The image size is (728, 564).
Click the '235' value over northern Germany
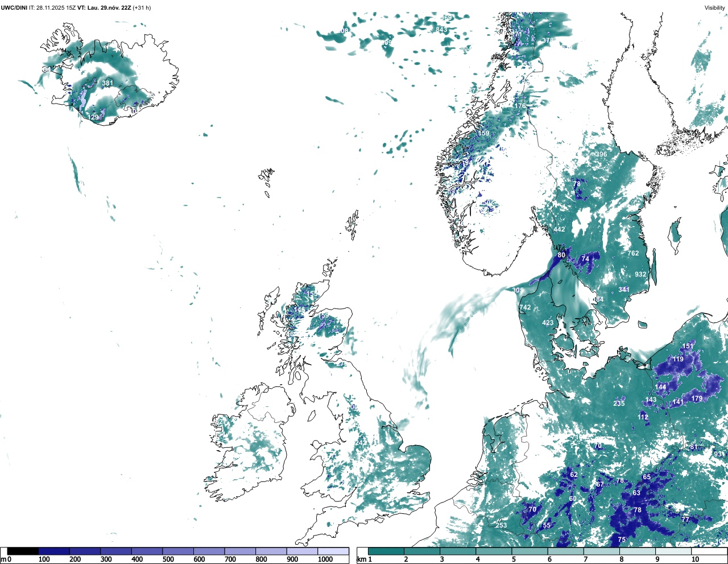pos(619,404)
